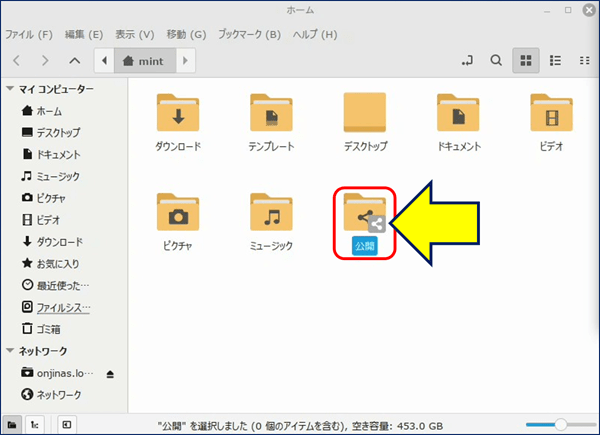Click the status bar selection text
600x435 pixels.
pyautogui.click(x=300, y=426)
